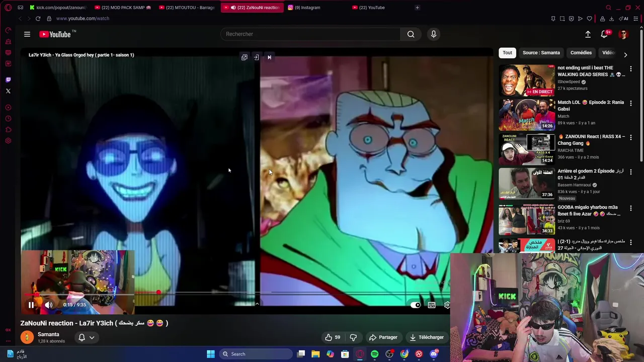Screen dimensions: 644x362
Task: Expand the player chapter chevron
Action: (x=257, y=304)
